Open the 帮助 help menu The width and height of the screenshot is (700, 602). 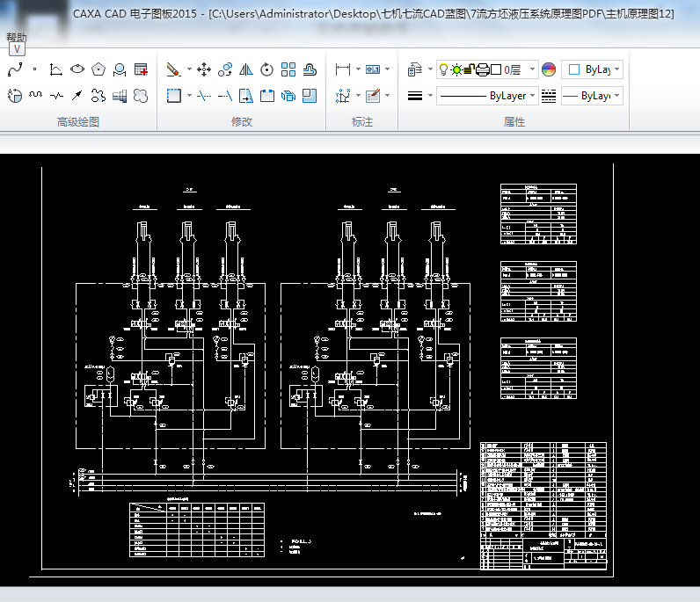coord(16,38)
